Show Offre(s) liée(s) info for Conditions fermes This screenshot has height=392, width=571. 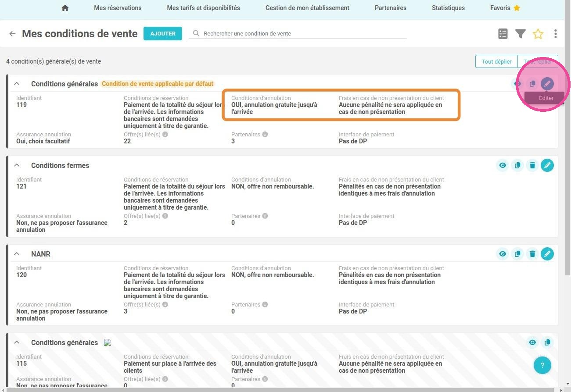165,216
